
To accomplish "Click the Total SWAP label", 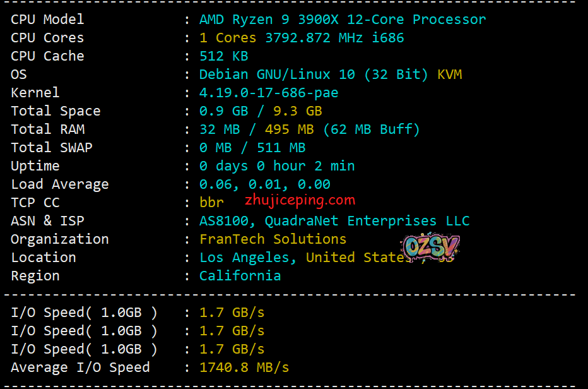I will tap(51, 148).
